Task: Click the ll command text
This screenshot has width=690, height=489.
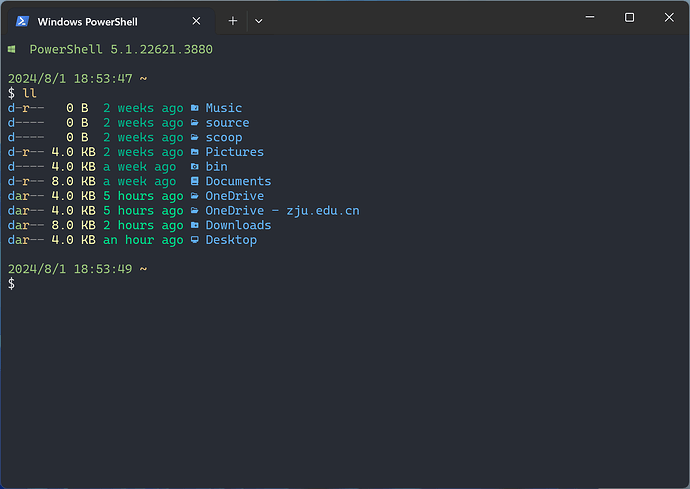Action: click(29, 93)
